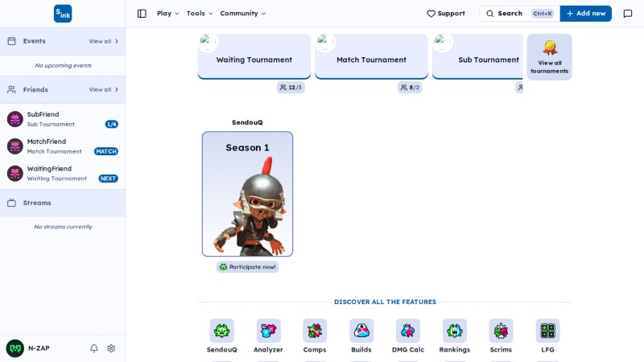This screenshot has height=362, width=644.
Task: Click the Support link
Action: (446, 14)
